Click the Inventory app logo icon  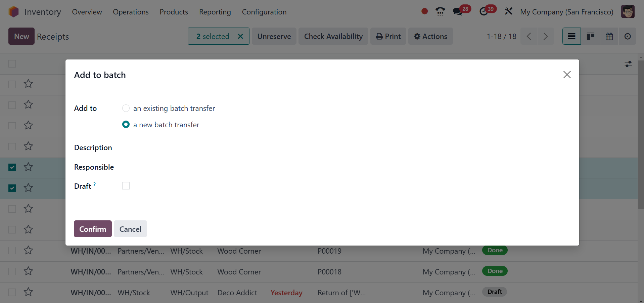click(x=13, y=12)
